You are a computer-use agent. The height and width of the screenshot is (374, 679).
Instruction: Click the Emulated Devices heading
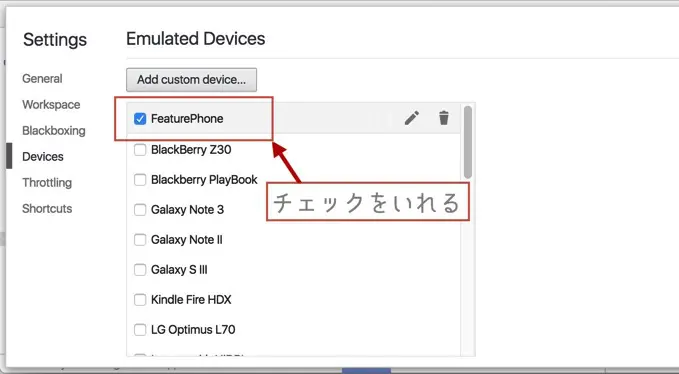click(196, 39)
